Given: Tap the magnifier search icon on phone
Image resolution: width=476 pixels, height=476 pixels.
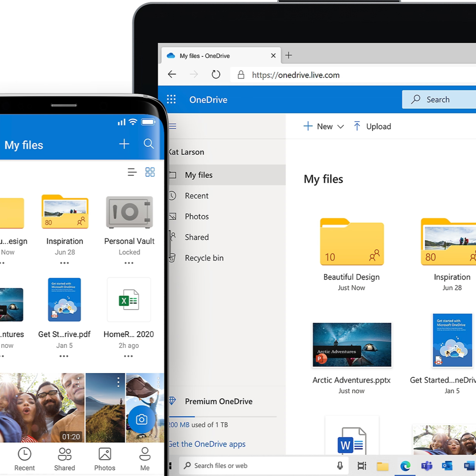Looking at the screenshot, I should [149, 144].
